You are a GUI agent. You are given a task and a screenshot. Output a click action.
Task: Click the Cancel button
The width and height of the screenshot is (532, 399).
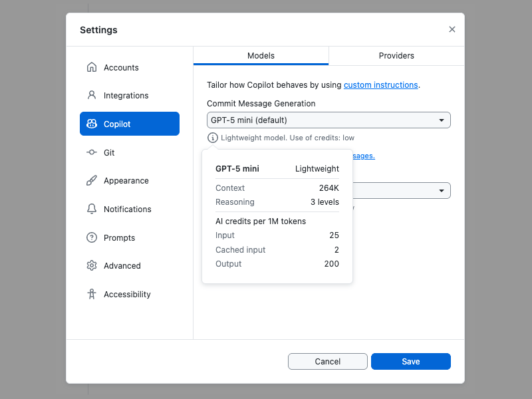(328, 361)
